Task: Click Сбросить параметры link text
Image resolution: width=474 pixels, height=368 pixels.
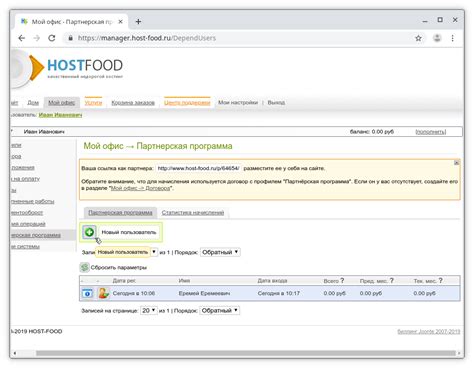Action: click(x=119, y=267)
